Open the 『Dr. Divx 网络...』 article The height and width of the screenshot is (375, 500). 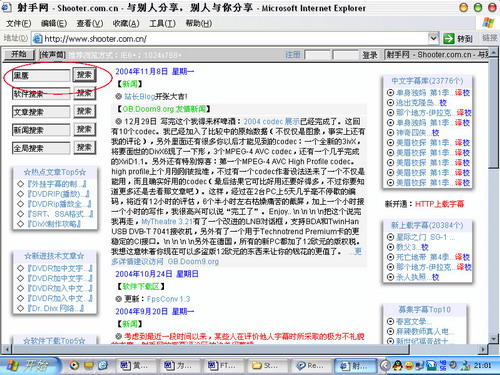[55, 308]
